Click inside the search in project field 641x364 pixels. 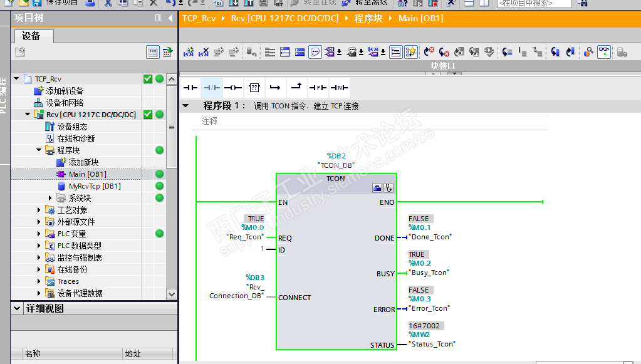[534, 3]
